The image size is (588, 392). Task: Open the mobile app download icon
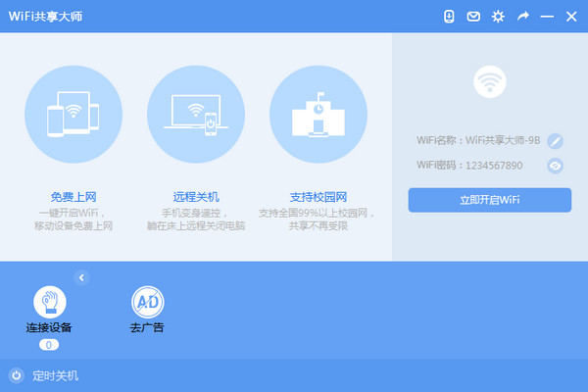(x=449, y=17)
